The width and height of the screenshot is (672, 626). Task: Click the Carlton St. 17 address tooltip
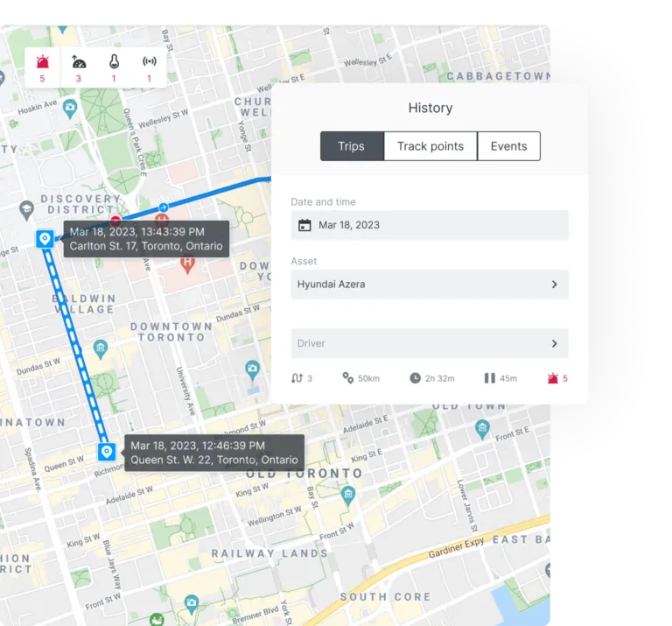point(146,239)
